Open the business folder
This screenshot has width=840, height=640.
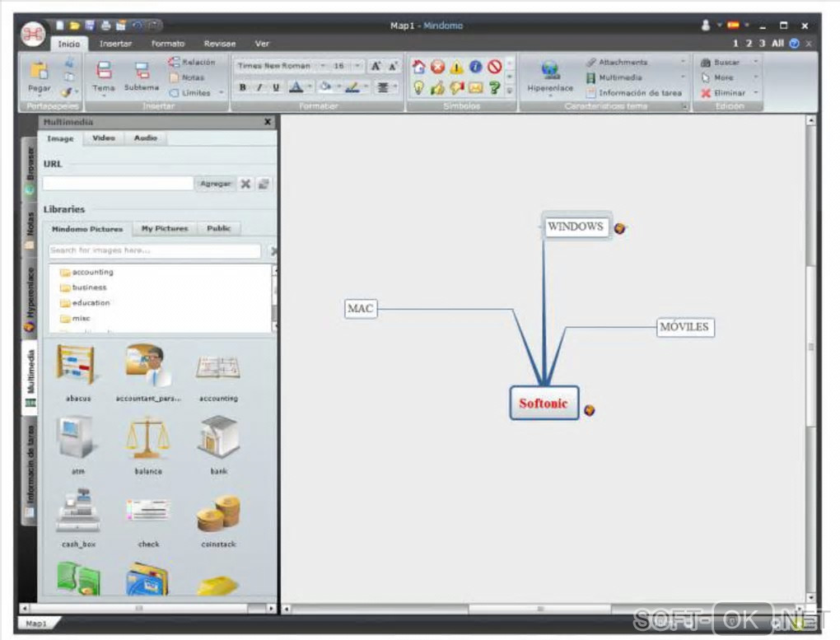(83, 287)
